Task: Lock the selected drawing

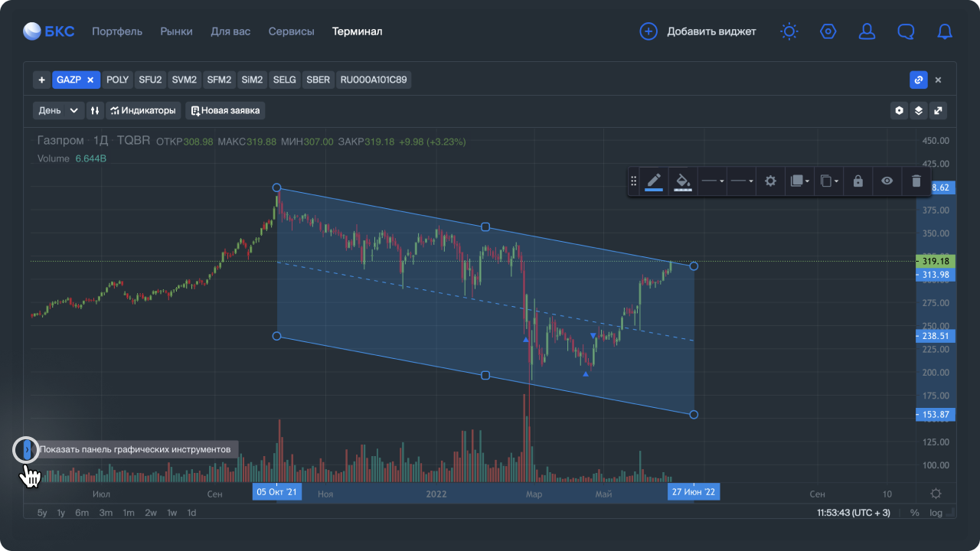Action: [x=857, y=181]
